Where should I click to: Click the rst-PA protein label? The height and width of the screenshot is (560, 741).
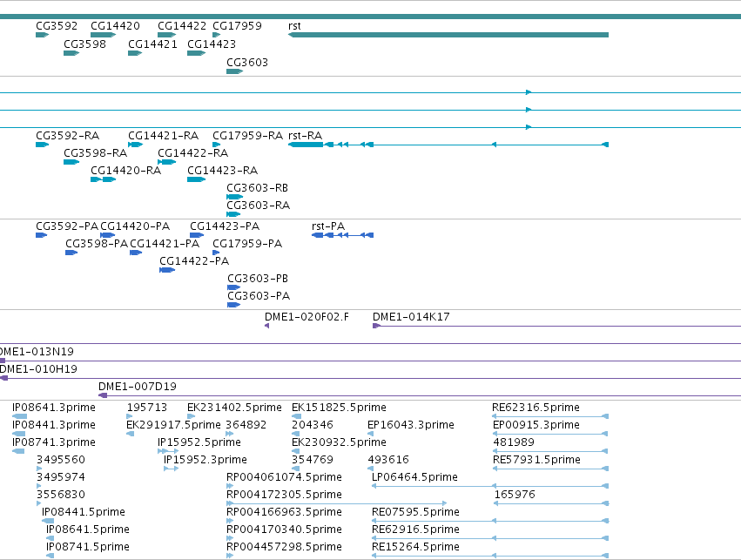tap(328, 226)
